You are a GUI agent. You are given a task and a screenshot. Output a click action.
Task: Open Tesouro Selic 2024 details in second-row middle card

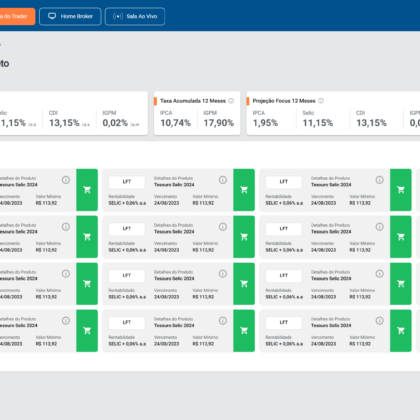(x=174, y=232)
